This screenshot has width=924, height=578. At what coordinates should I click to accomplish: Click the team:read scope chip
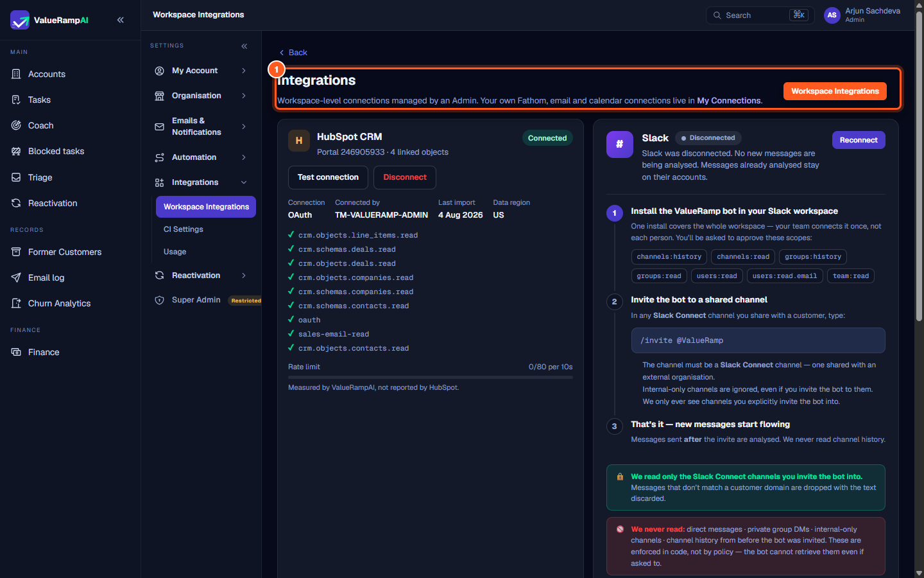click(x=851, y=276)
